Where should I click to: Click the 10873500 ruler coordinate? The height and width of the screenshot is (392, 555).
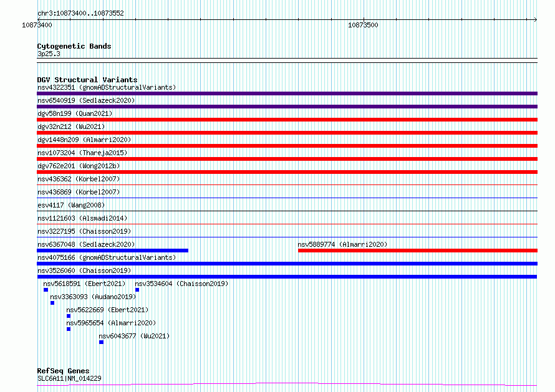pyautogui.click(x=363, y=25)
